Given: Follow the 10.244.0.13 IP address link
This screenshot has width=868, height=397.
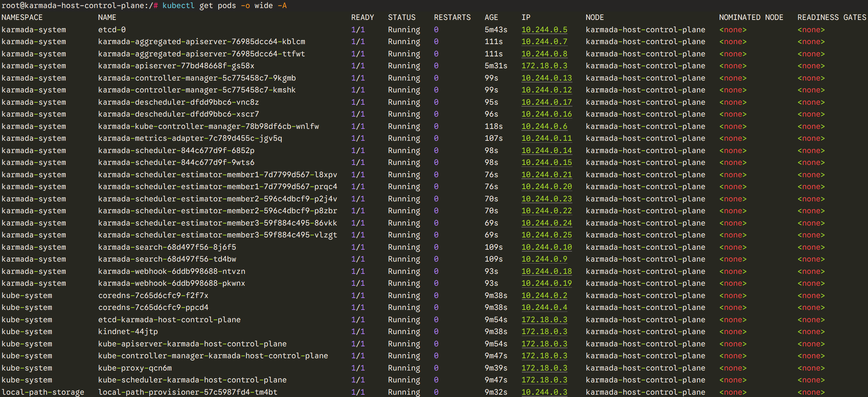Looking at the screenshot, I should 546,78.
